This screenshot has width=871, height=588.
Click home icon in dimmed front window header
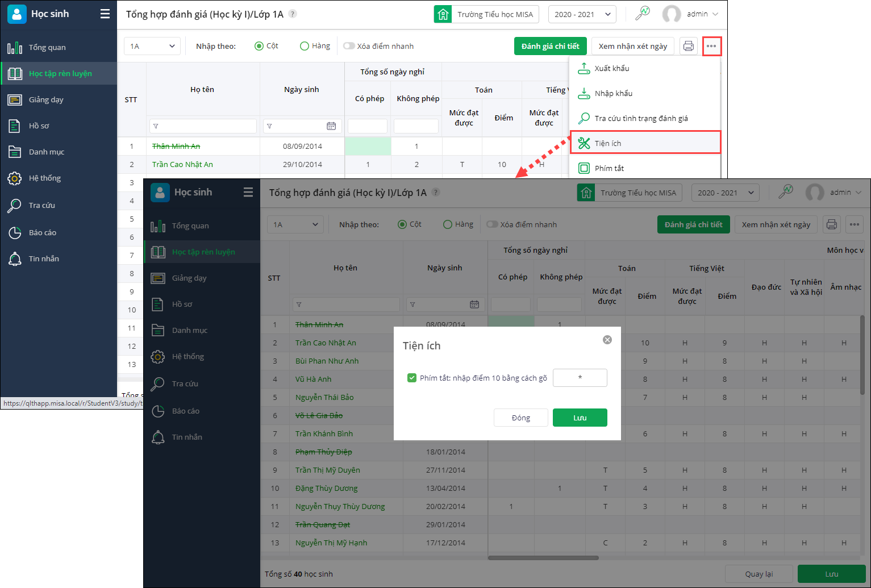pyautogui.click(x=586, y=193)
